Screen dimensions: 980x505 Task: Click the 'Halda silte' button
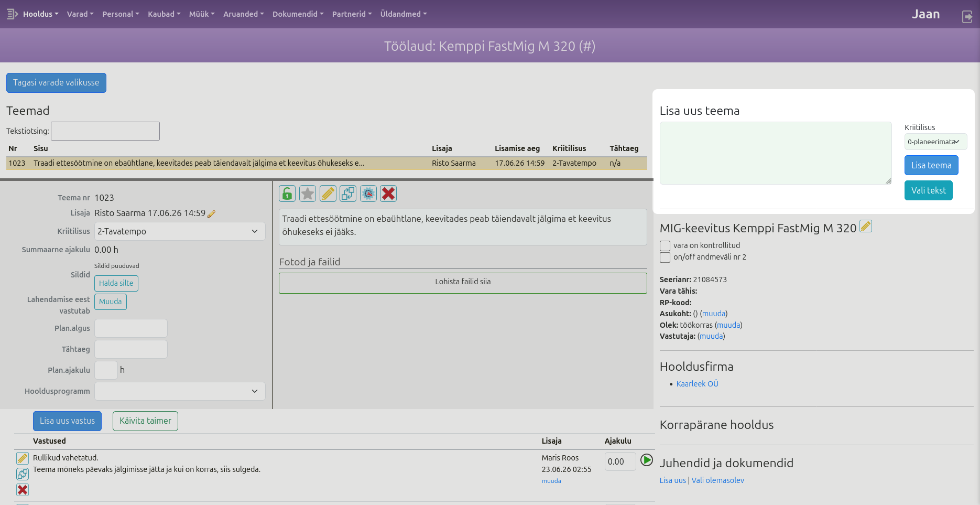[116, 283]
